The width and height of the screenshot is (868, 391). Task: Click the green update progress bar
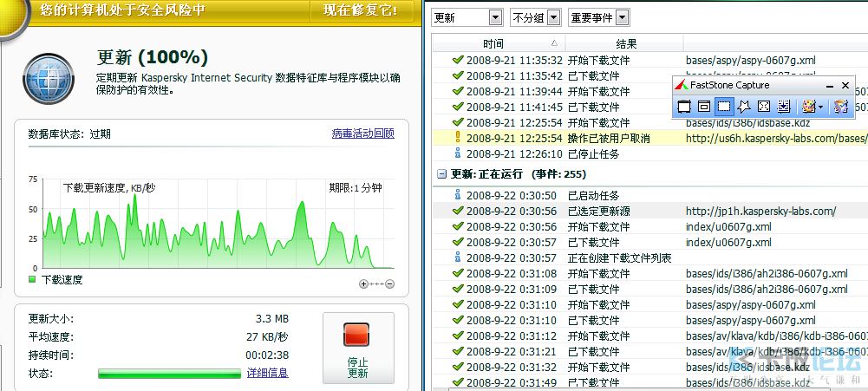click(169, 374)
